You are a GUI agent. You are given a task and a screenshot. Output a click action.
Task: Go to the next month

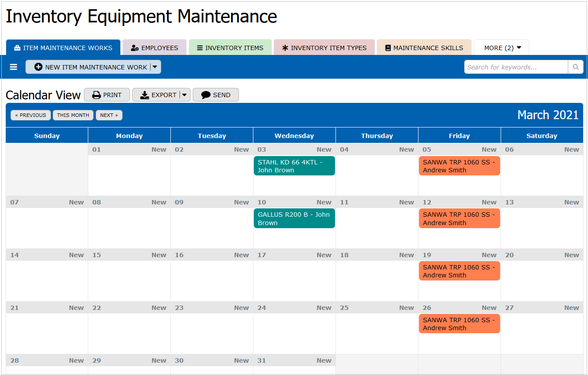coord(109,115)
